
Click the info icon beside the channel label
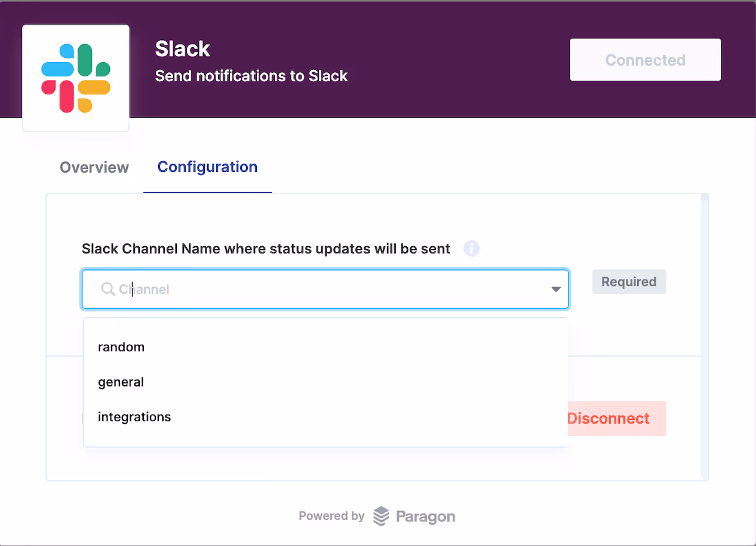pos(472,249)
